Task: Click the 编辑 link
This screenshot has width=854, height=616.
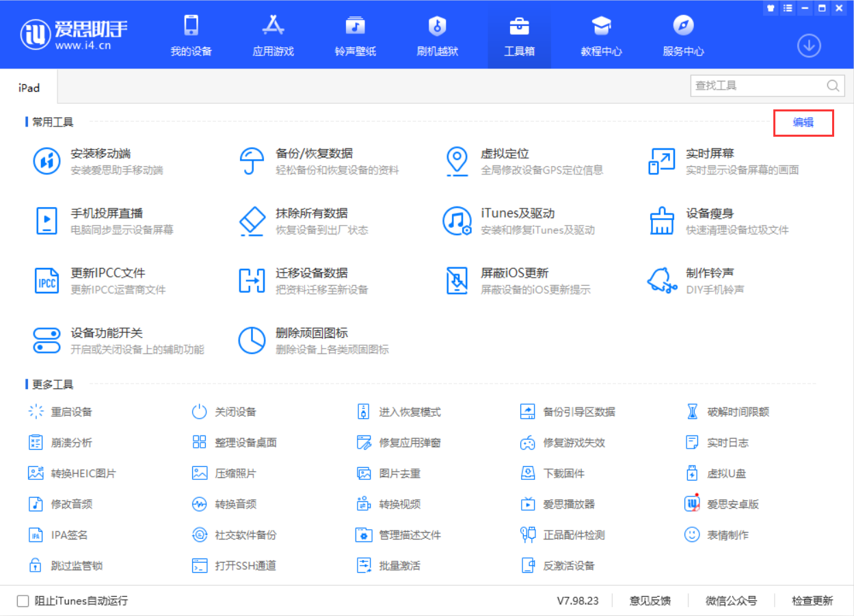Action: point(803,122)
